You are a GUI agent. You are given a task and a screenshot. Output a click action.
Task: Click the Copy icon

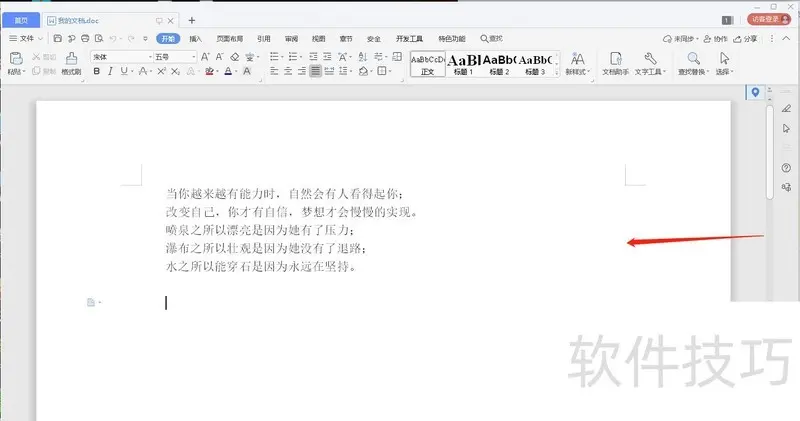pos(36,71)
